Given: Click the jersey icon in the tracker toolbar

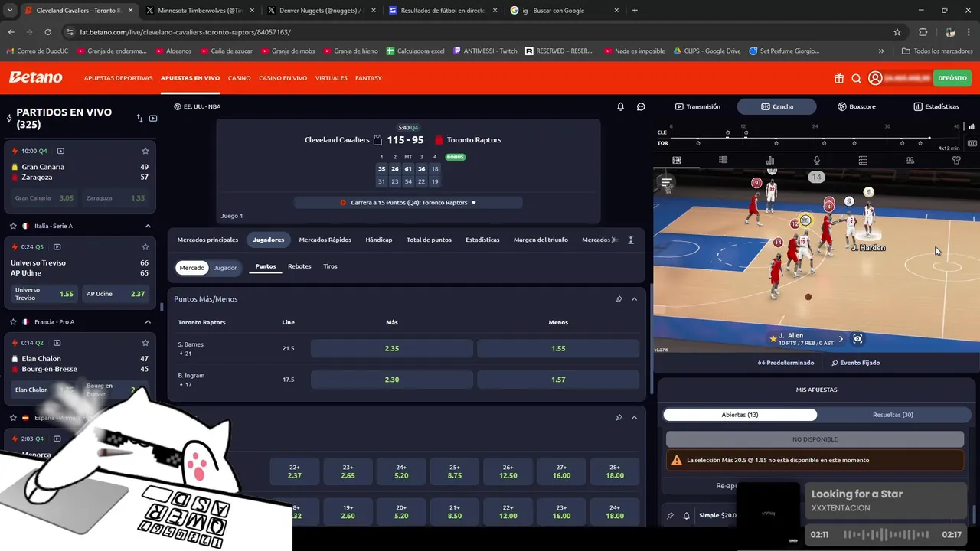Looking at the screenshot, I should 956,160.
